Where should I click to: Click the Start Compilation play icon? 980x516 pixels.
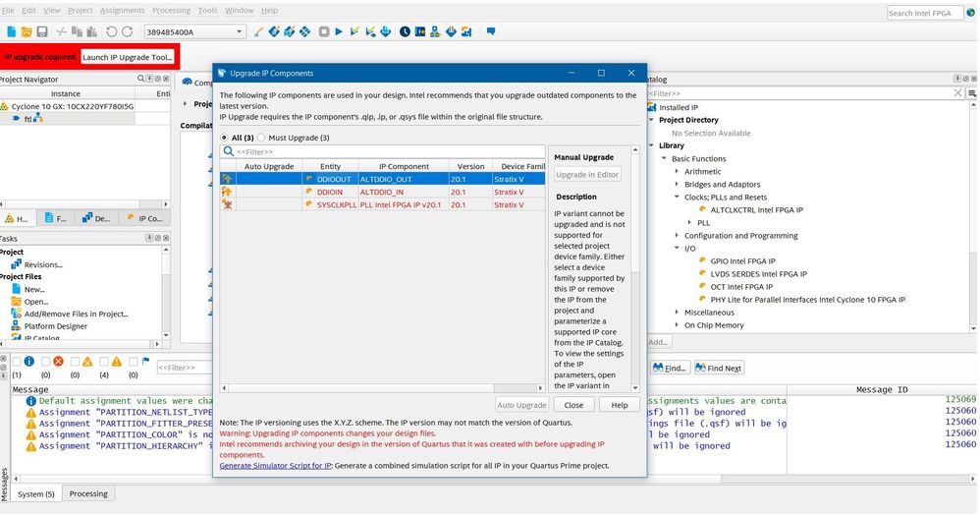coord(339,32)
